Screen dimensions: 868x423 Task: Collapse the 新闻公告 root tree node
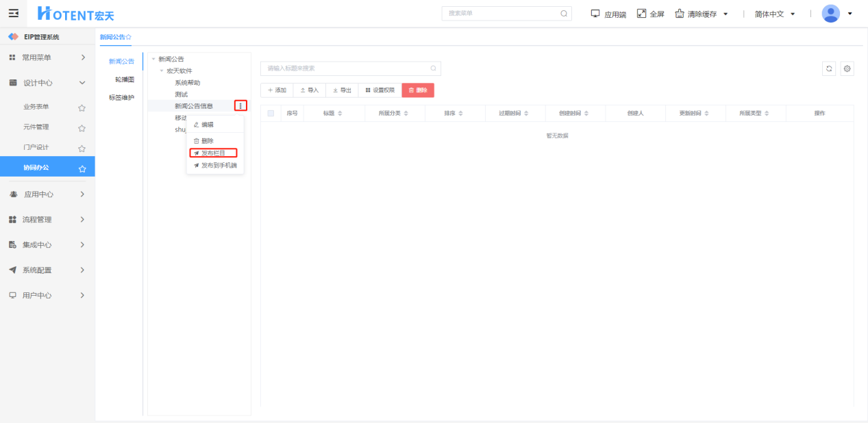click(153, 59)
